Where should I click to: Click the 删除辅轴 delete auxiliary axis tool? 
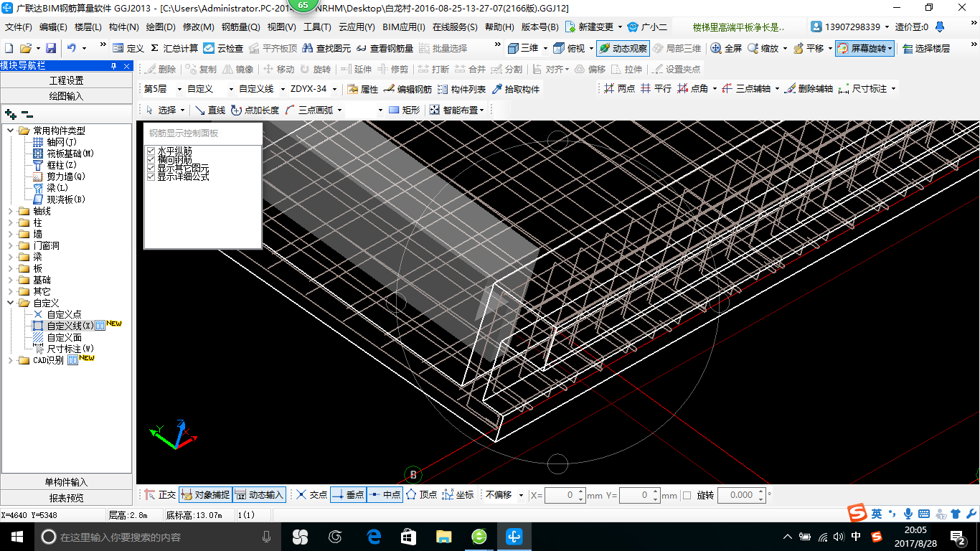pyautogui.click(x=809, y=88)
